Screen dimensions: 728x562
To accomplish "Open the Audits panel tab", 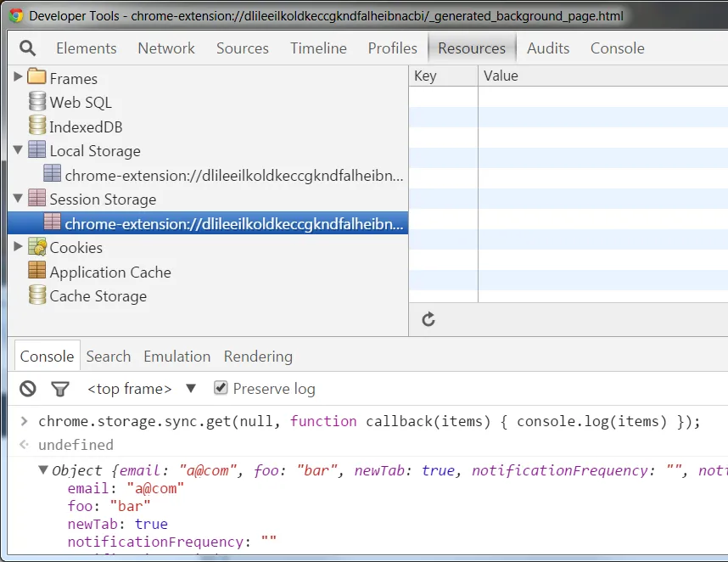I will pos(548,48).
